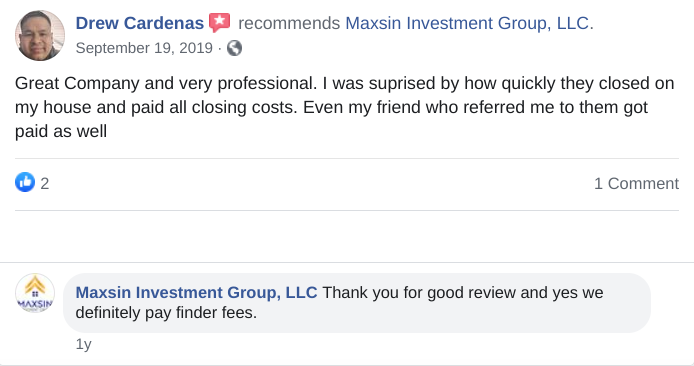Open Drew Cardenas's profile photo

[x=40, y=36]
